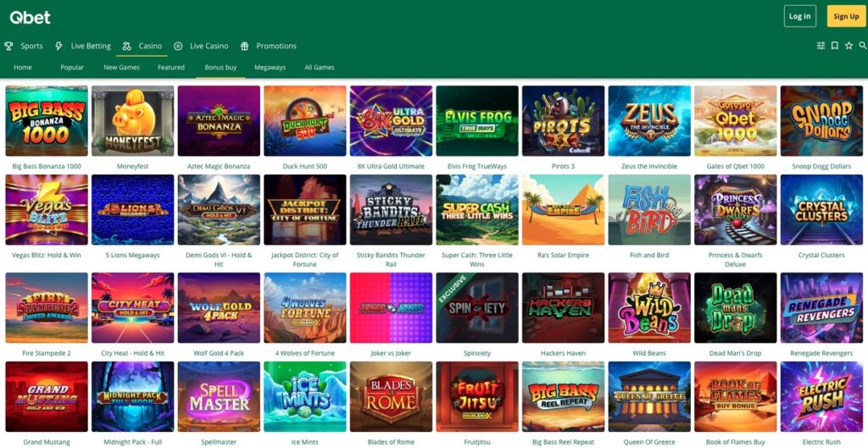Click the bookmark icon in header
Image resolution: width=868 pixels, height=448 pixels.
coord(835,46)
